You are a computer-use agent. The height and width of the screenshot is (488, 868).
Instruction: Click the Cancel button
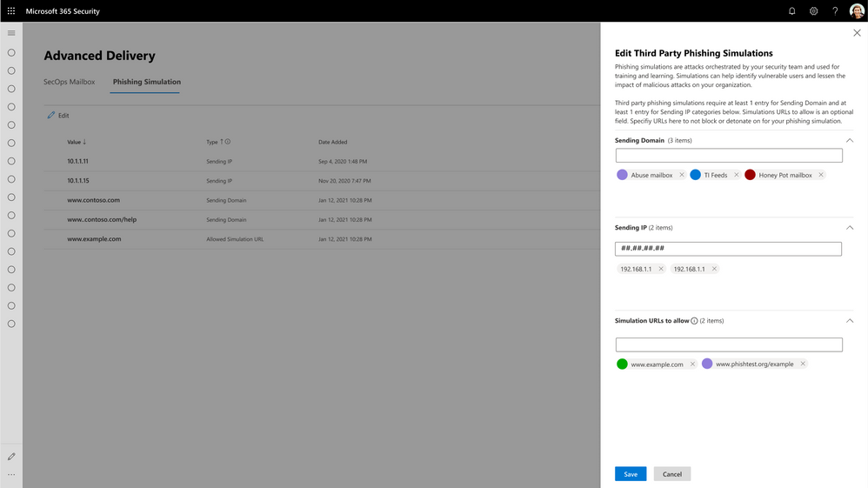[x=672, y=474]
